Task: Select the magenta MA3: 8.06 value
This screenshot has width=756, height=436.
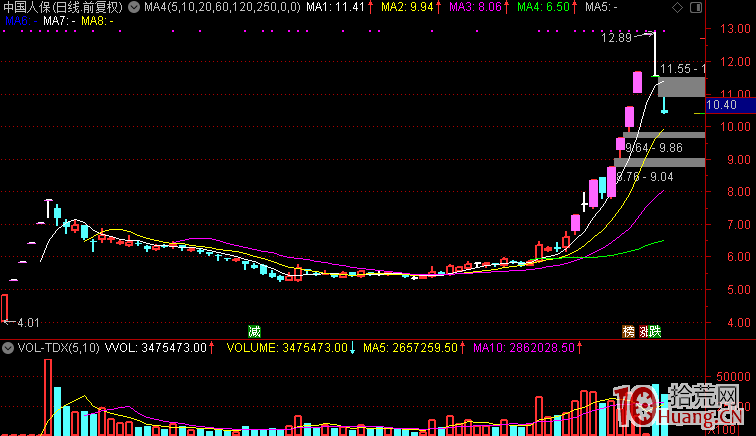Action: (x=475, y=7)
